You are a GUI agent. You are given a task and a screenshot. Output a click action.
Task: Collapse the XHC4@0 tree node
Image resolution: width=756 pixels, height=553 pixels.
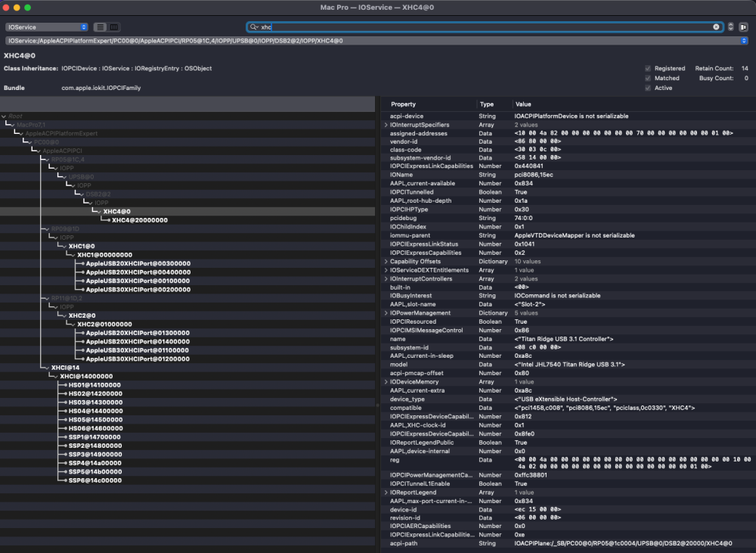click(99, 212)
